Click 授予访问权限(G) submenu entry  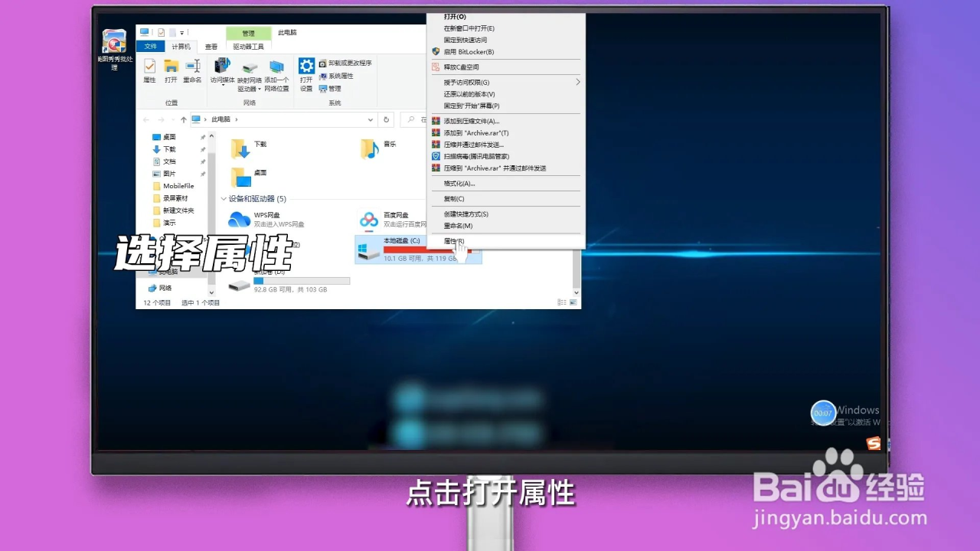[466, 82]
